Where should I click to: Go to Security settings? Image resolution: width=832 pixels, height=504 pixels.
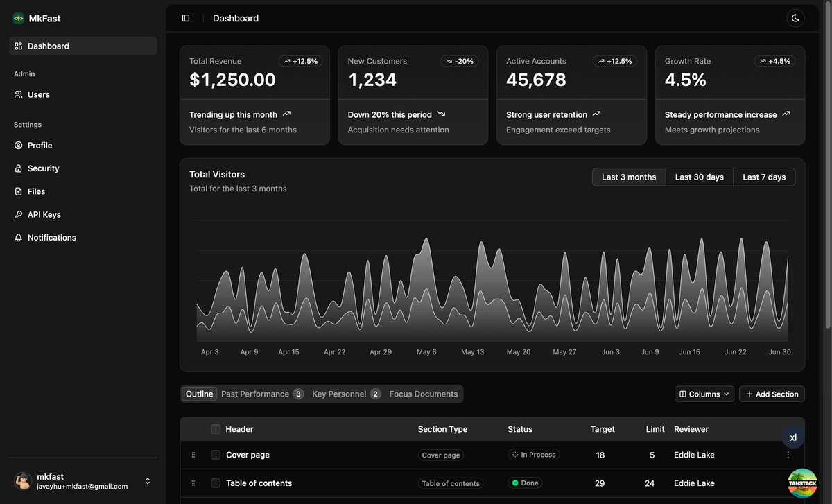click(43, 168)
